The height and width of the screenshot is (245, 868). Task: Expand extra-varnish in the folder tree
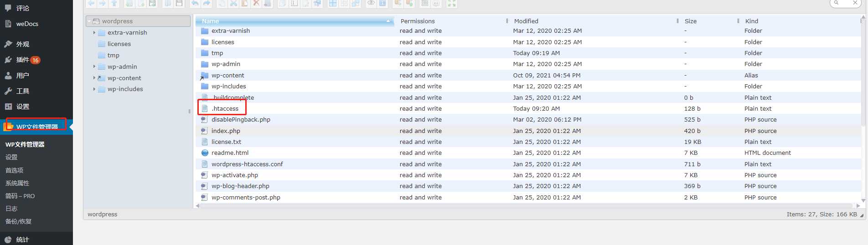(94, 32)
